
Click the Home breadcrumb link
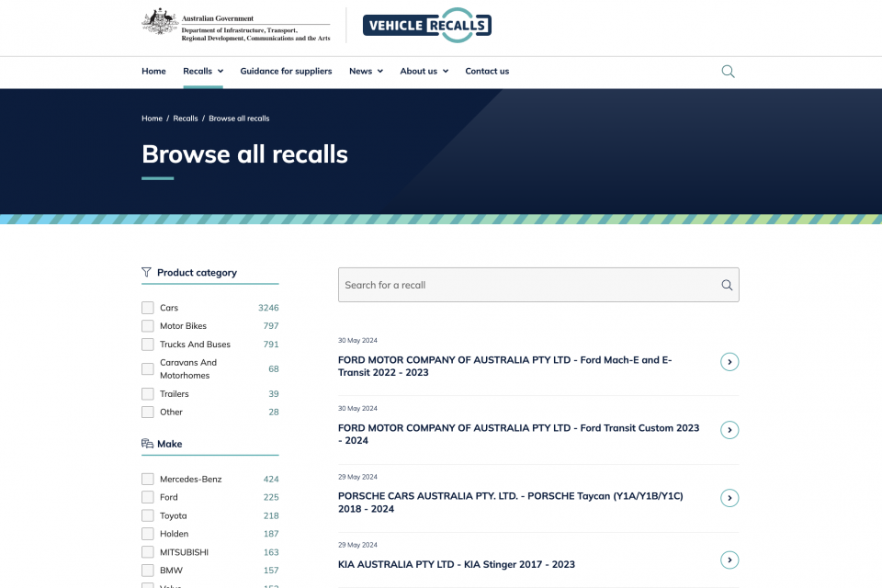tap(152, 119)
